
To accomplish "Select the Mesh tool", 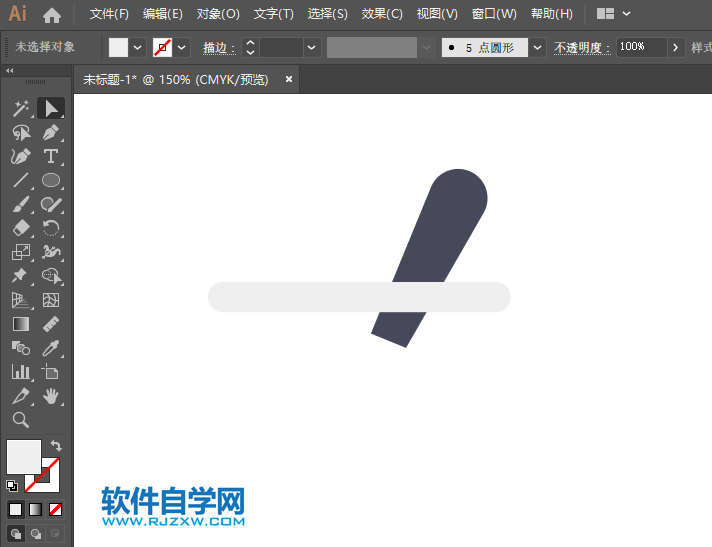I will 51,300.
